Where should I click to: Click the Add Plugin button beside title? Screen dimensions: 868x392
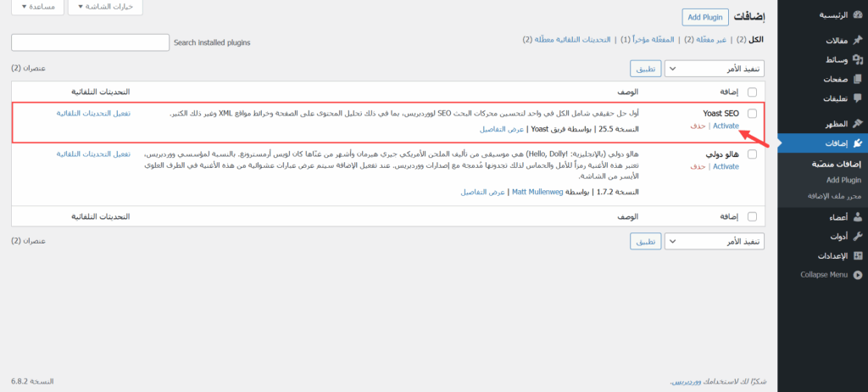[x=705, y=17]
